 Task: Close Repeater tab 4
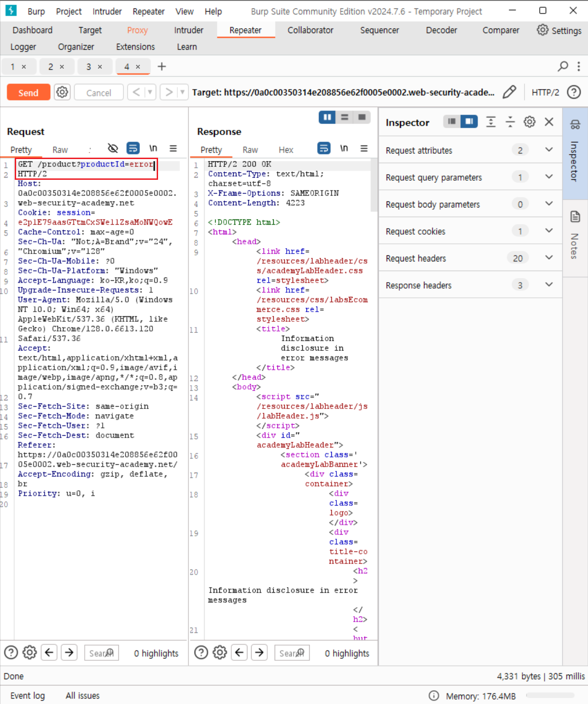[x=138, y=67]
